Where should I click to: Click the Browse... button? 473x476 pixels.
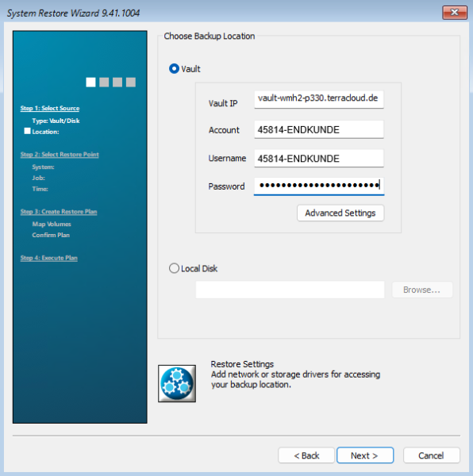point(422,290)
